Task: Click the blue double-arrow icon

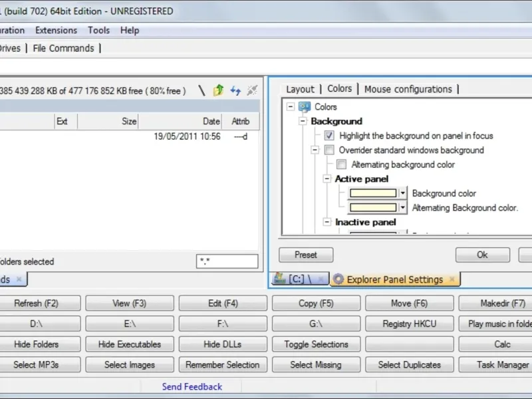Action: click(235, 90)
